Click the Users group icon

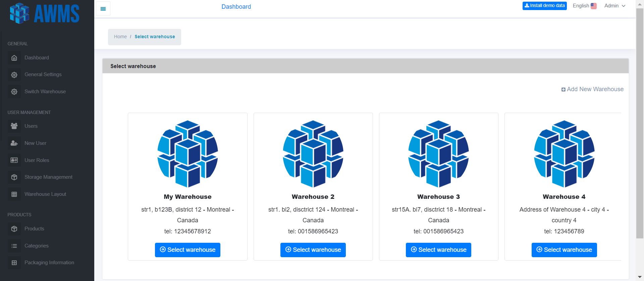(14, 126)
